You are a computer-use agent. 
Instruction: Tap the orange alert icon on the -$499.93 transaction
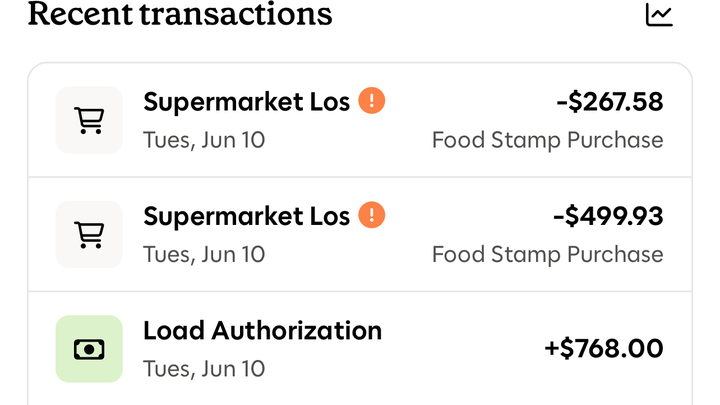point(372,215)
